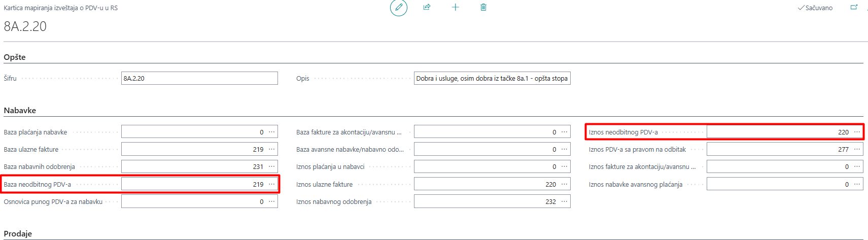This screenshot has width=868, height=240.
Task: Open ellipsis lookup for Iznos neodbitnog PDV-a
Action: pyautogui.click(x=857, y=132)
